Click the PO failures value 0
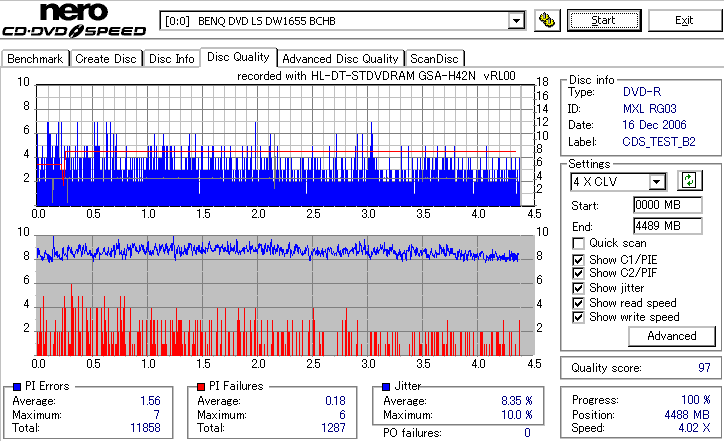The height and width of the screenshot is (441, 724). tap(527, 433)
